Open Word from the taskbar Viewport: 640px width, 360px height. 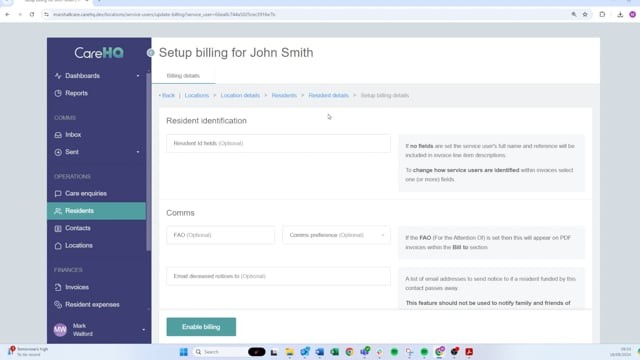[x=320, y=352]
